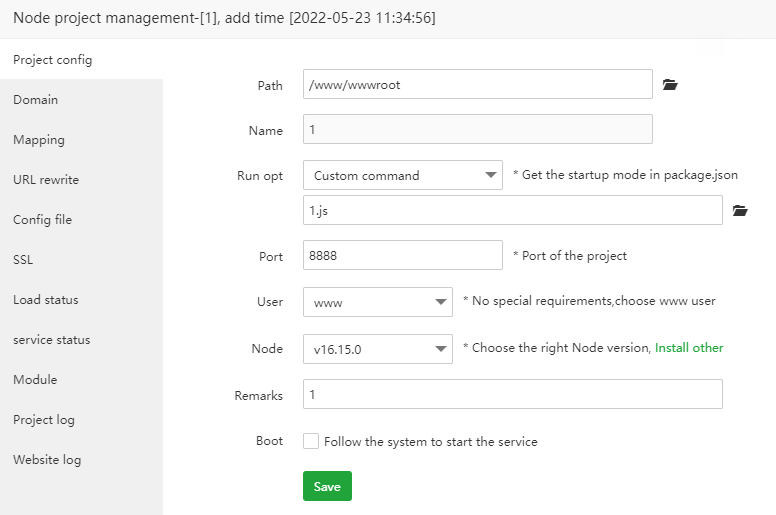This screenshot has height=515, width=776.
Task: Switch to the Domain tab
Action: [x=36, y=100]
